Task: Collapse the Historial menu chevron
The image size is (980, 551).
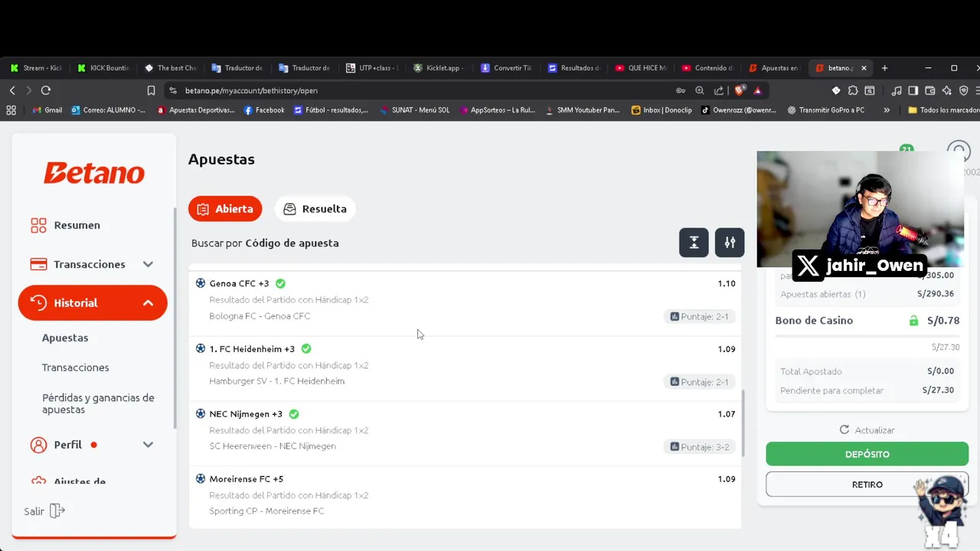Action: pos(148,303)
